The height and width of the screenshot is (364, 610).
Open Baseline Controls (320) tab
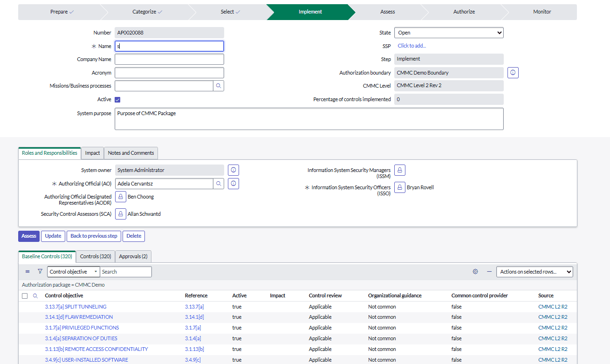pos(47,256)
